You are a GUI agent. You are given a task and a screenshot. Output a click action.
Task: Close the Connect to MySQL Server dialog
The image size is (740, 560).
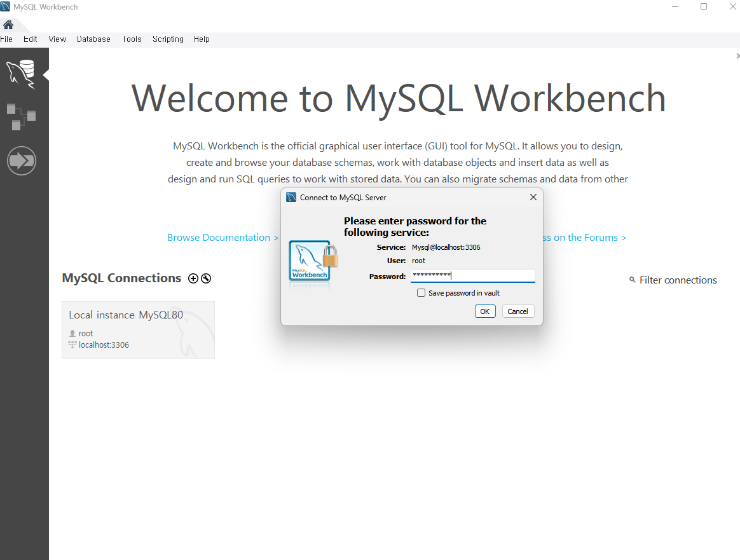(533, 197)
